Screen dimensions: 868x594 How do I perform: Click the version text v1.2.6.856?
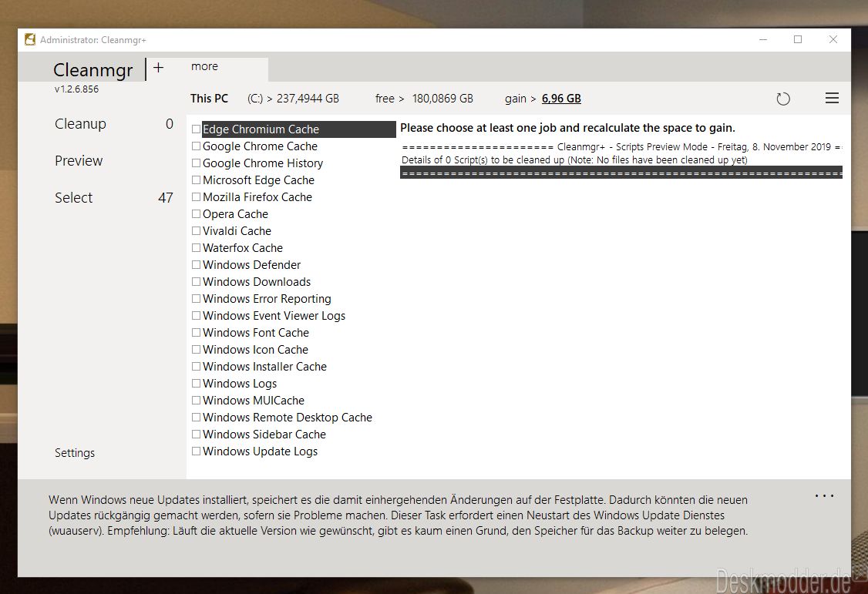tap(76, 89)
